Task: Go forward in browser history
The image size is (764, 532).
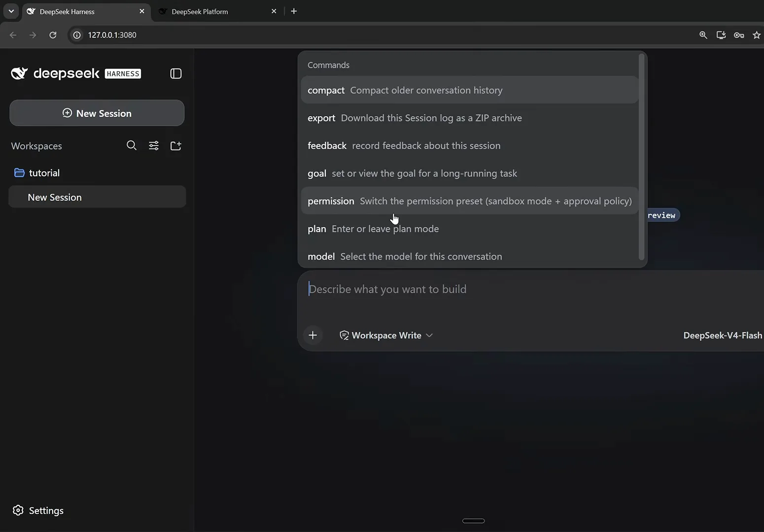Action: 33,35
